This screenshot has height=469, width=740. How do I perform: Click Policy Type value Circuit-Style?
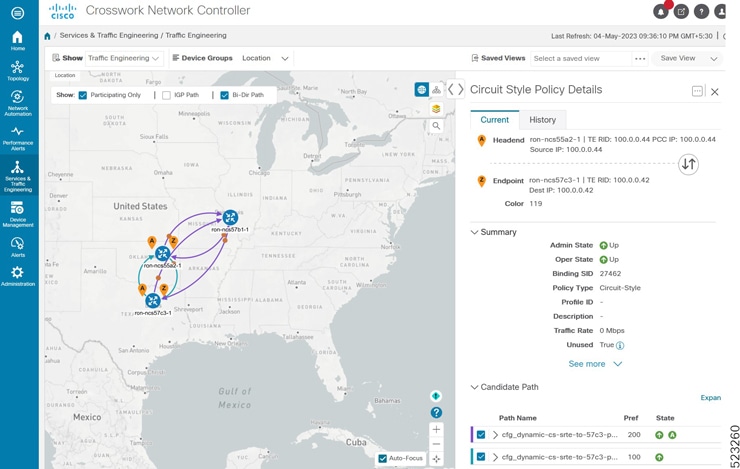[x=620, y=288]
